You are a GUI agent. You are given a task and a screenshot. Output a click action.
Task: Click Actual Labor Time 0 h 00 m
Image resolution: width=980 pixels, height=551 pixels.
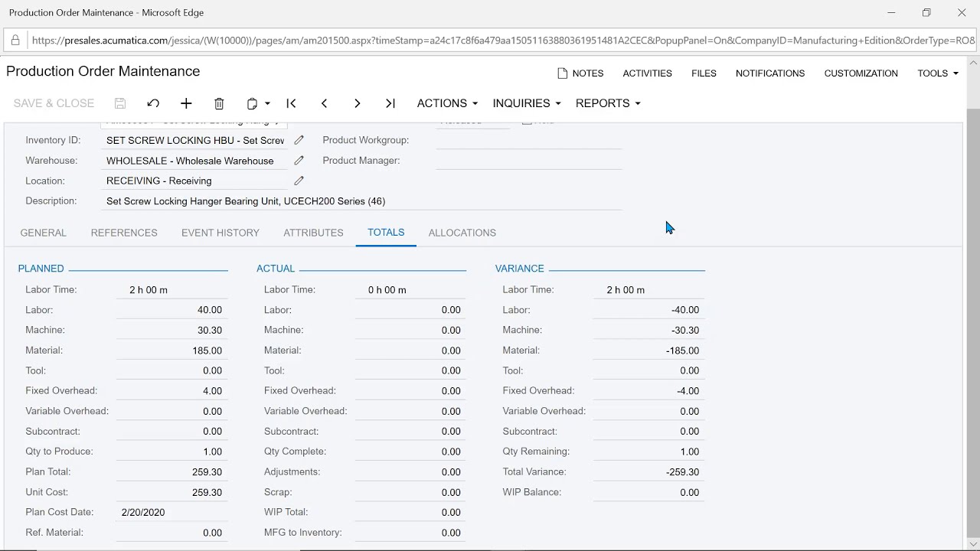tap(411, 290)
